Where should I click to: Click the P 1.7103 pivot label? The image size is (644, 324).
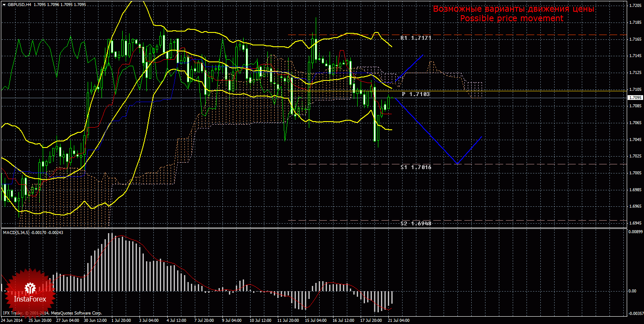tap(416, 94)
